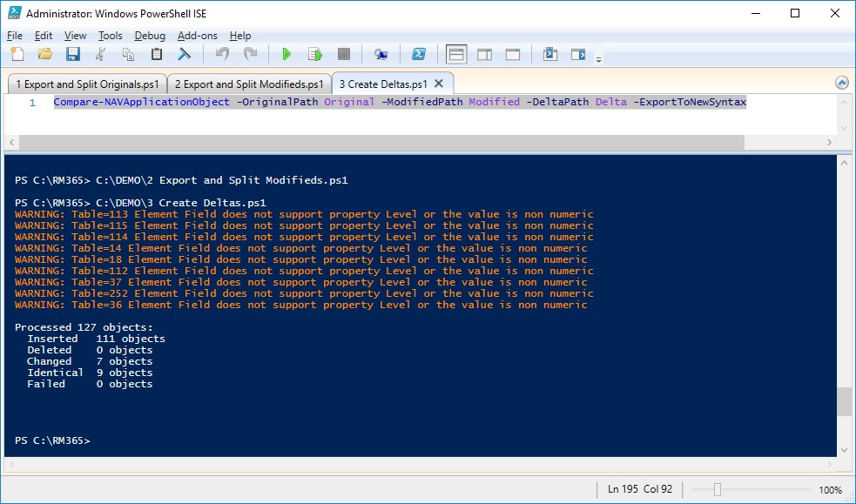The width and height of the screenshot is (856, 504).
Task: Open New Remote PowerShell Tab icon
Action: point(381,54)
